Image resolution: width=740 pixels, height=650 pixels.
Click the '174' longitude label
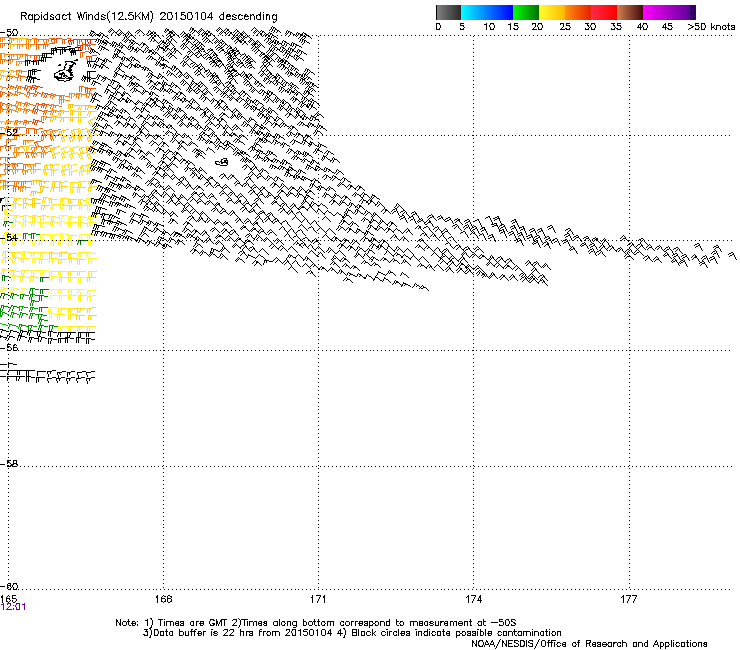473,599
